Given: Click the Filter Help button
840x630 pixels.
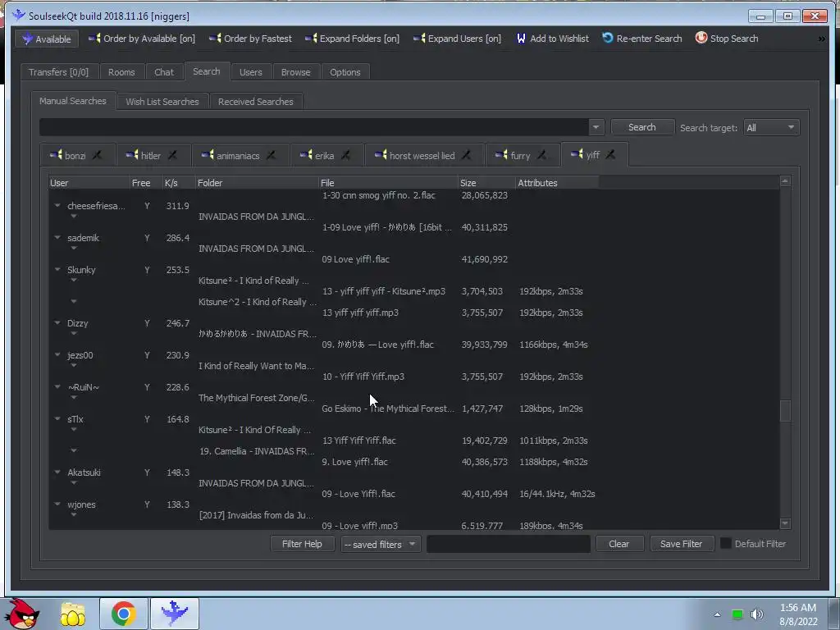Looking at the screenshot, I should coord(302,544).
